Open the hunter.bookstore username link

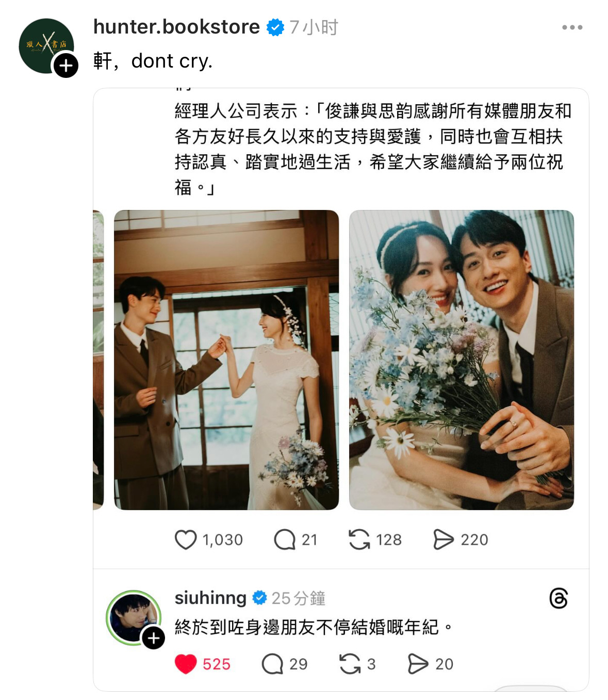click(x=176, y=27)
